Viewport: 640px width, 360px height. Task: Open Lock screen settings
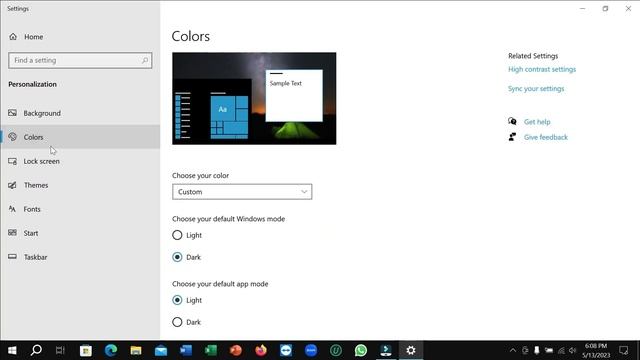pyautogui.click(x=80, y=161)
